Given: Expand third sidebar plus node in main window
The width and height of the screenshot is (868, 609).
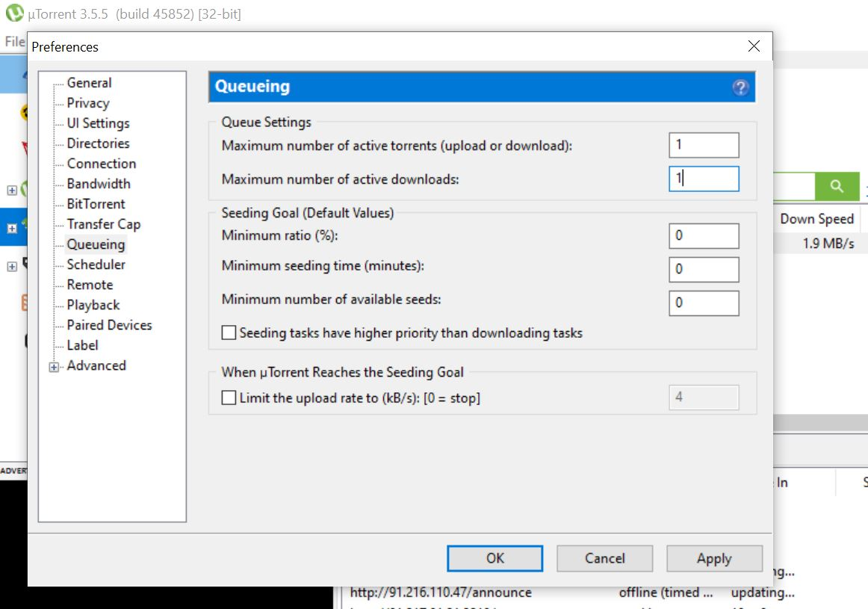Looking at the screenshot, I should pyautogui.click(x=12, y=266).
